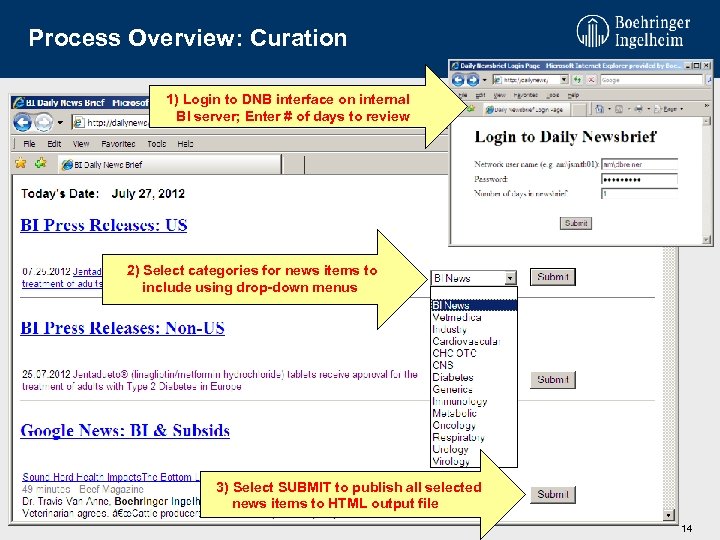Choose Virology in category list
This screenshot has height=540, width=720.
coord(474,461)
